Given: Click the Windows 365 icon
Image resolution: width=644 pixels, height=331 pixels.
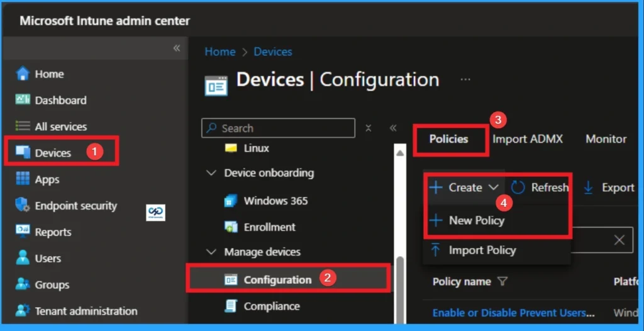Looking at the screenshot, I should tap(231, 201).
